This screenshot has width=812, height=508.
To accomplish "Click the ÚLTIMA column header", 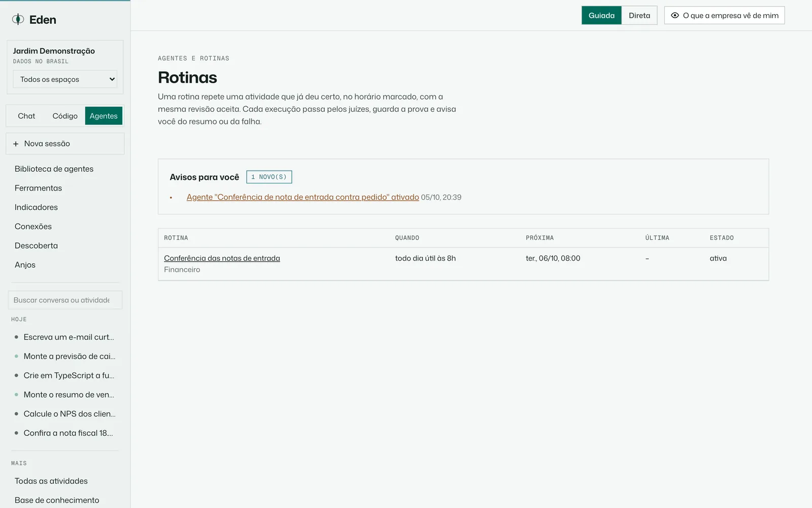I will click(657, 238).
